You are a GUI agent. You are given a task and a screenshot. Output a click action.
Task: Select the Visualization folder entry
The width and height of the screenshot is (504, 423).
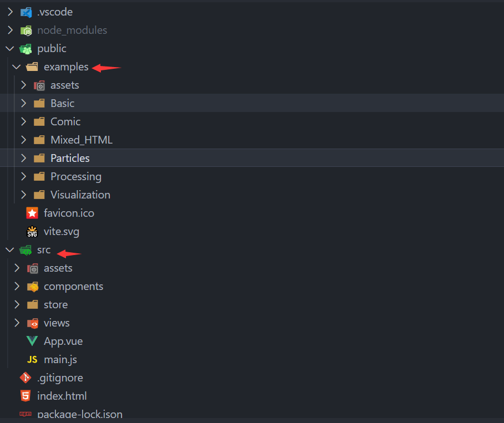(252, 195)
